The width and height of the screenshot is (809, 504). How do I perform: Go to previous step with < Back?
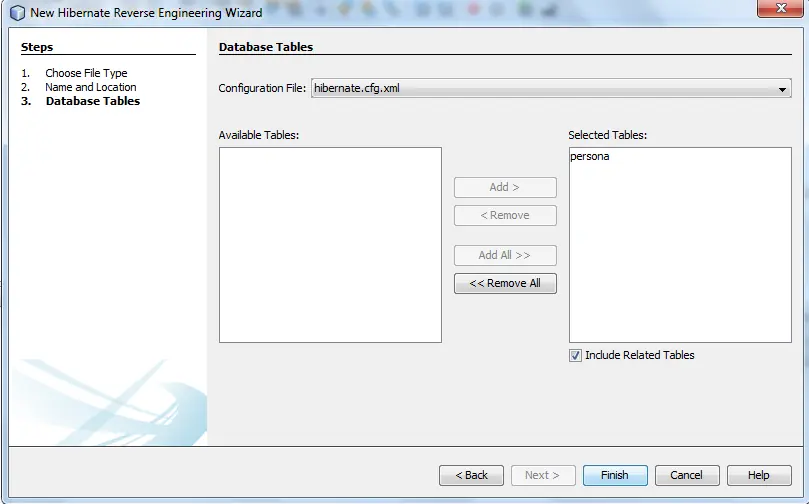471,475
